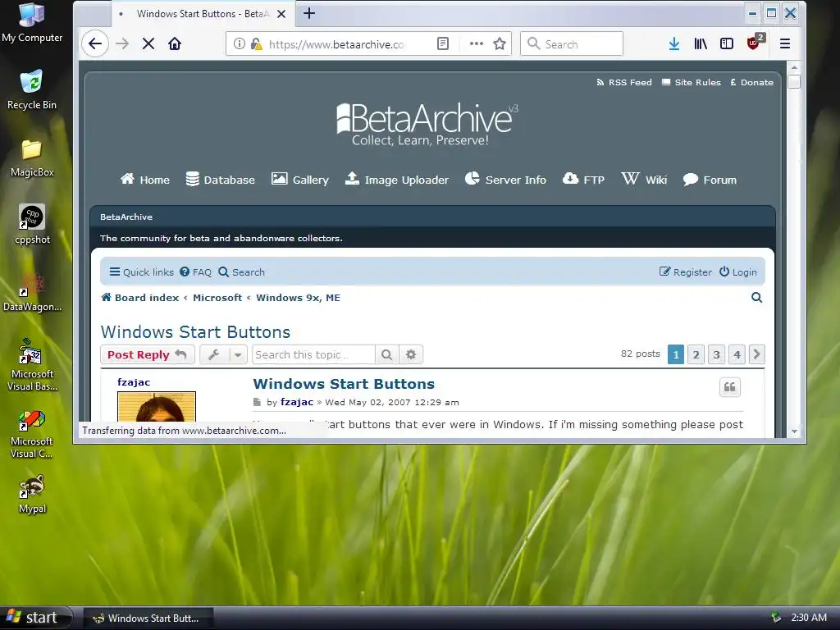Open Wiki in site navigation
Image resolution: width=840 pixels, height=630 pixels.
point(644,180)
